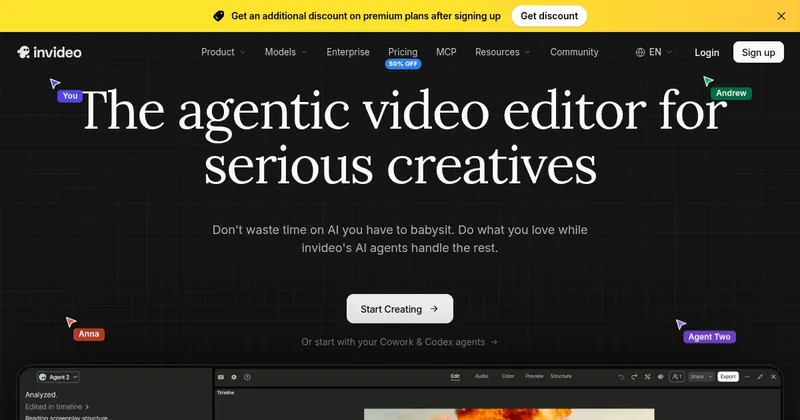Click the undo icon in editor toolbar

click(x=620, y=377)
